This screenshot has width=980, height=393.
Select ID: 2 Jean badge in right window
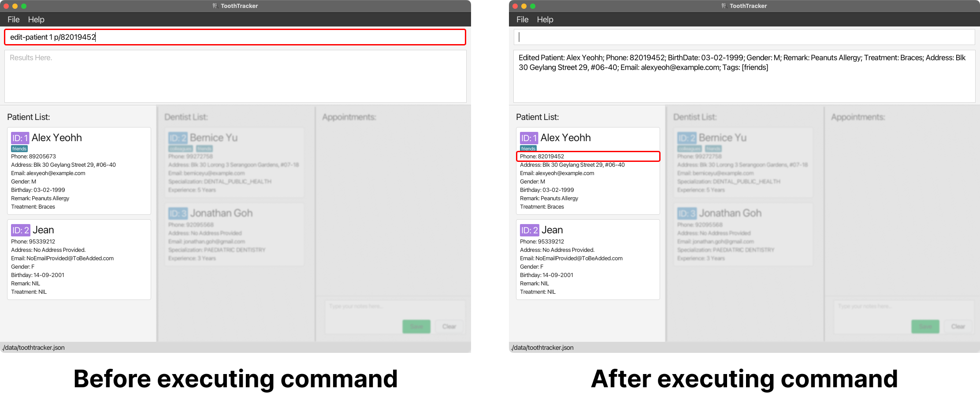[x=530, y=230]
